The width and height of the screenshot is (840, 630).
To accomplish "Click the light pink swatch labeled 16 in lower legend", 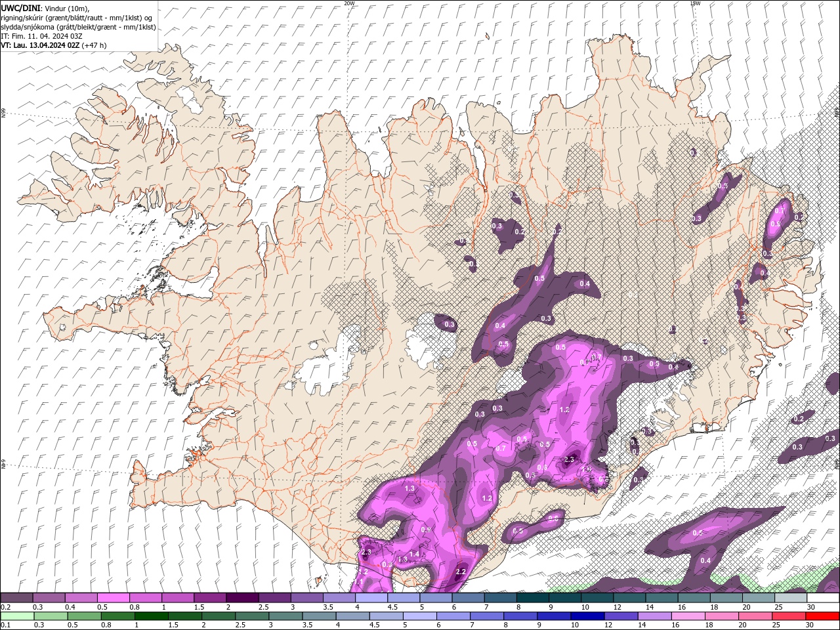I will click(x=687, y=616).
